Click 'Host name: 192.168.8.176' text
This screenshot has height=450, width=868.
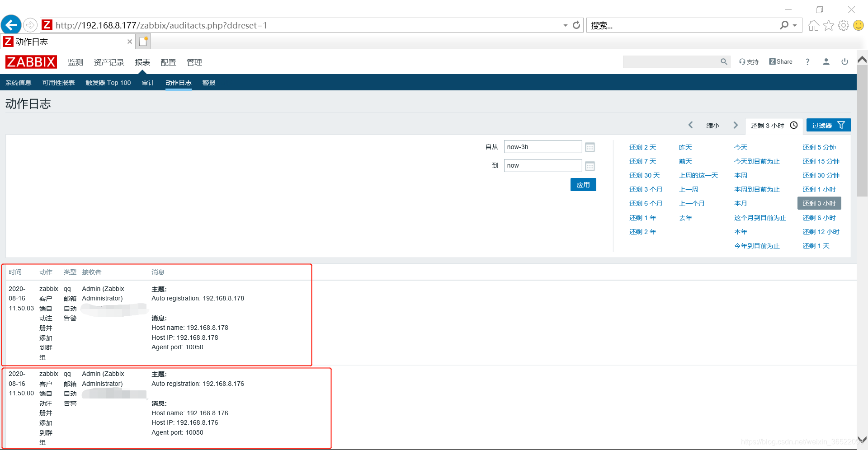click(190, 413)
